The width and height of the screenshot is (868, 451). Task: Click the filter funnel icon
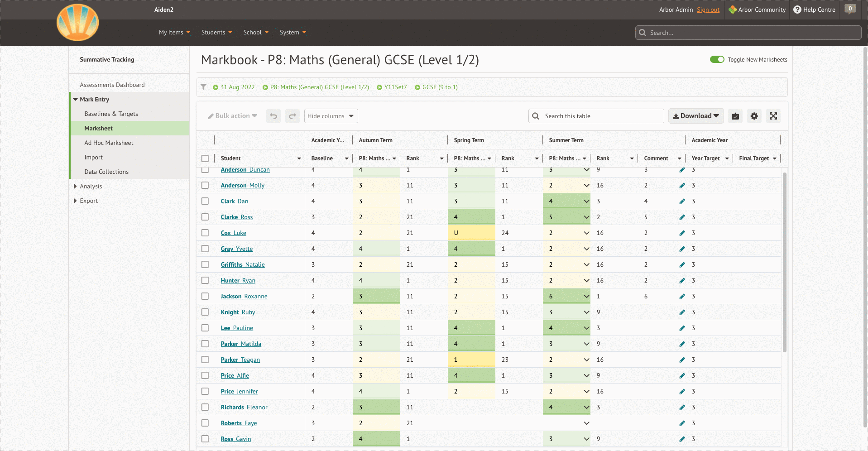(x=204, y=87)
